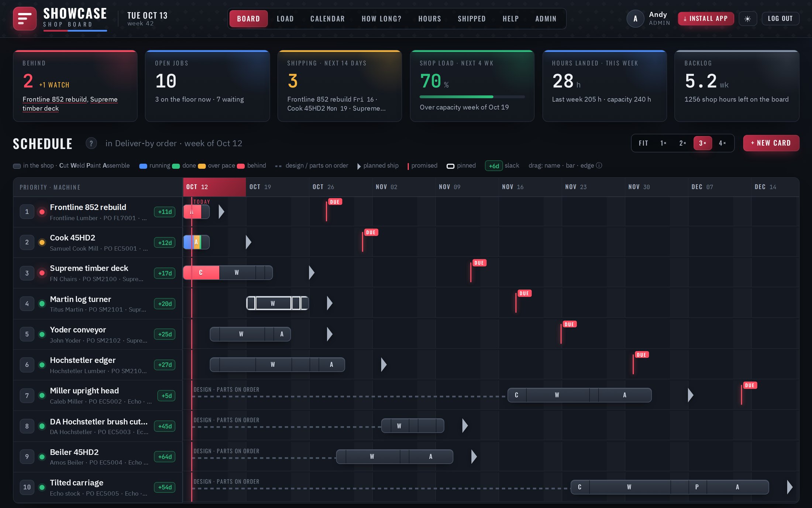812x508 pixels.
Task: Open the Board tab
Action: pos(248,19)
